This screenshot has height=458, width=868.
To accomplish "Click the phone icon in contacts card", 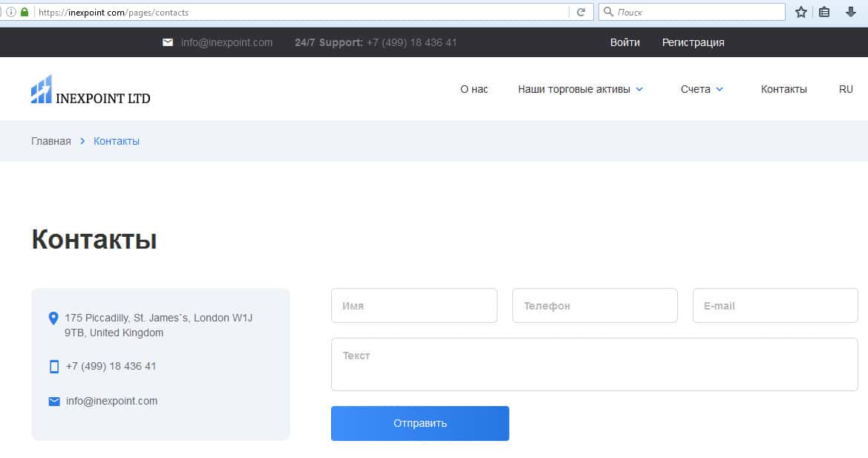I will point(53,367).
